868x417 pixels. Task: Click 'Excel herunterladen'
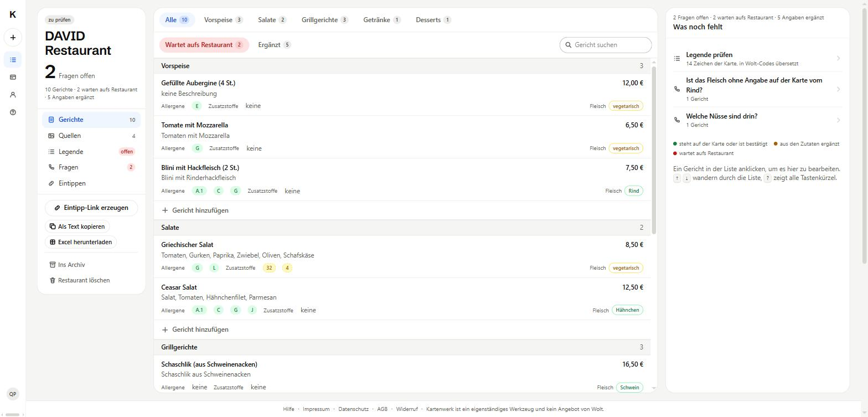tap(81, 242)
